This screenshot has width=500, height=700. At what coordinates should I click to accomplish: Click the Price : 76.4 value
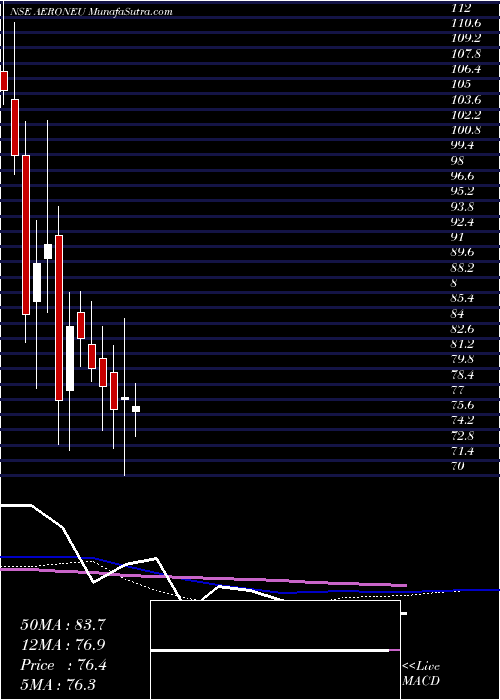point(63,665)
